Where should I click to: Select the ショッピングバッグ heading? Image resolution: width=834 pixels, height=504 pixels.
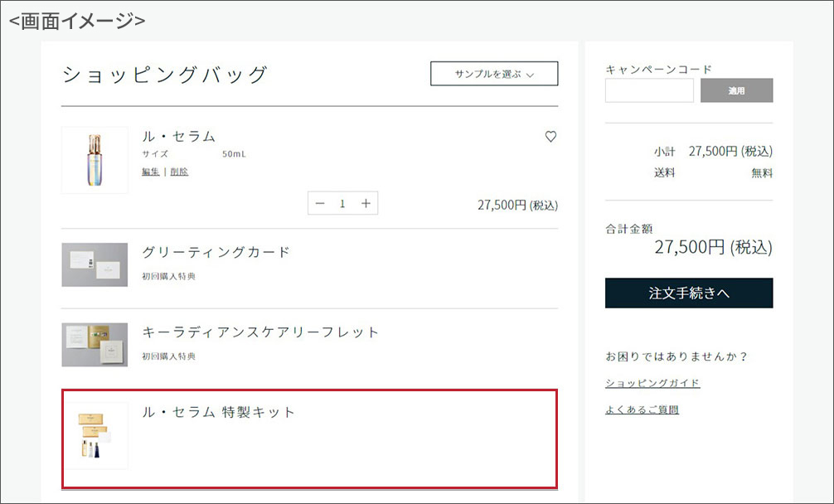(x=165, y=75)
